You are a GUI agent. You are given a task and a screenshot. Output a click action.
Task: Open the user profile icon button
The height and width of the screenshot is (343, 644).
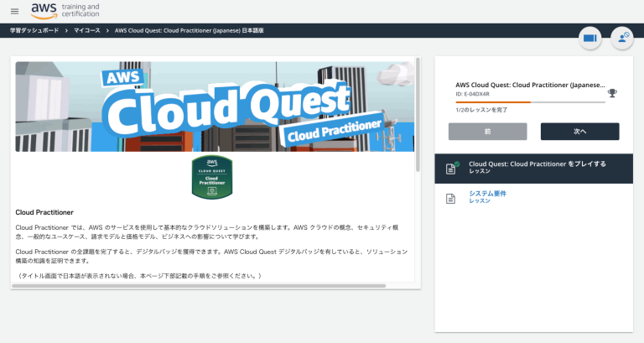[x=622, y=39]
